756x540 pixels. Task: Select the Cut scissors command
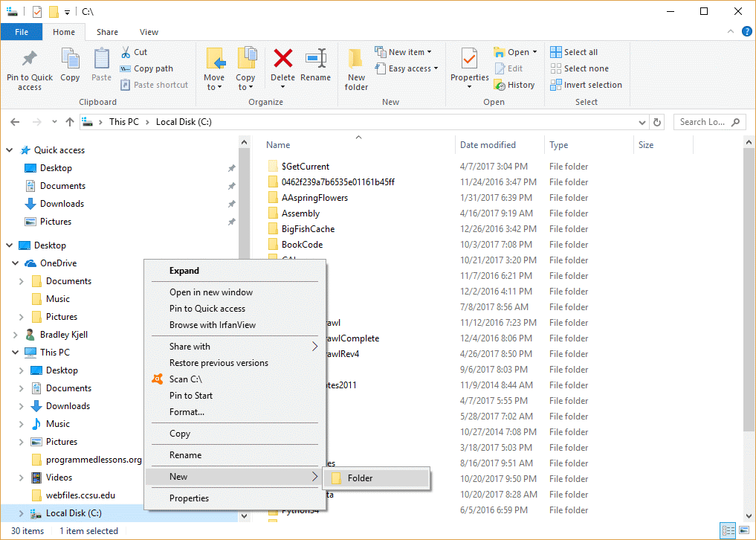(x=134, y=52)
